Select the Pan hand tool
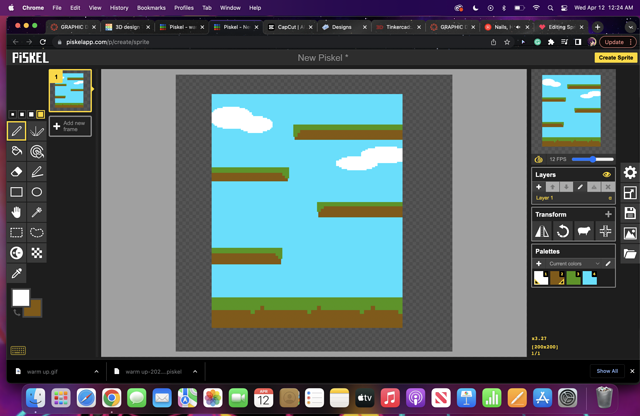Screen dimensions: 640x416 16,212
